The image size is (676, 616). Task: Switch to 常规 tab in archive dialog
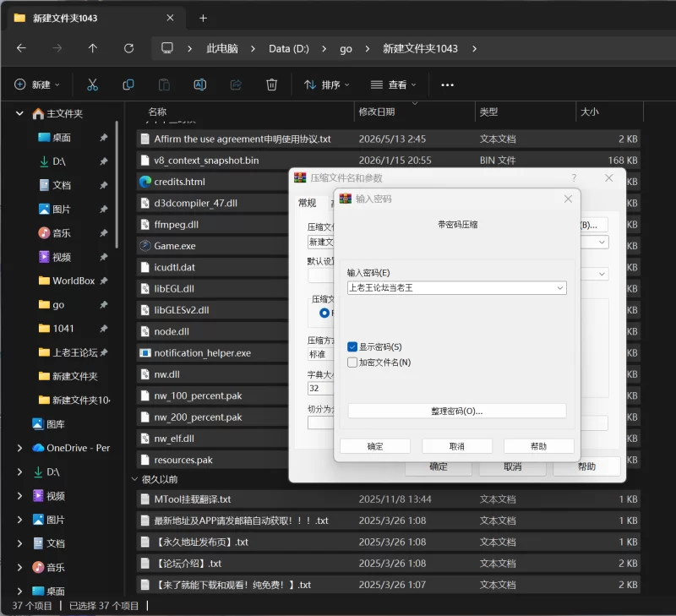pyautogui.click(x=308, y=203)
